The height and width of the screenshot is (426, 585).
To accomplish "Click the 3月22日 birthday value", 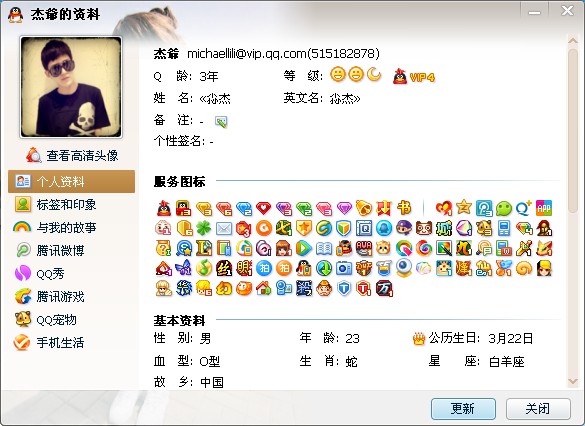I will click(x=510, y=338).
